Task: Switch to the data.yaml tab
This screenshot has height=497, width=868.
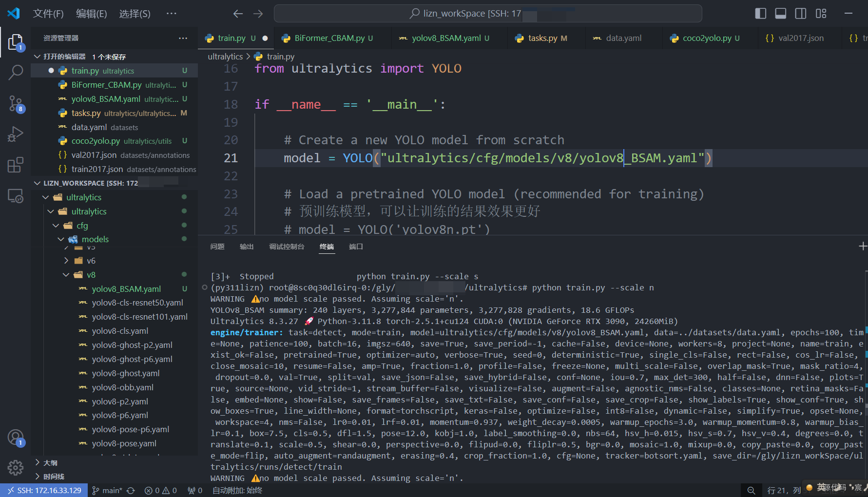Action: click(x=623, y=38)
